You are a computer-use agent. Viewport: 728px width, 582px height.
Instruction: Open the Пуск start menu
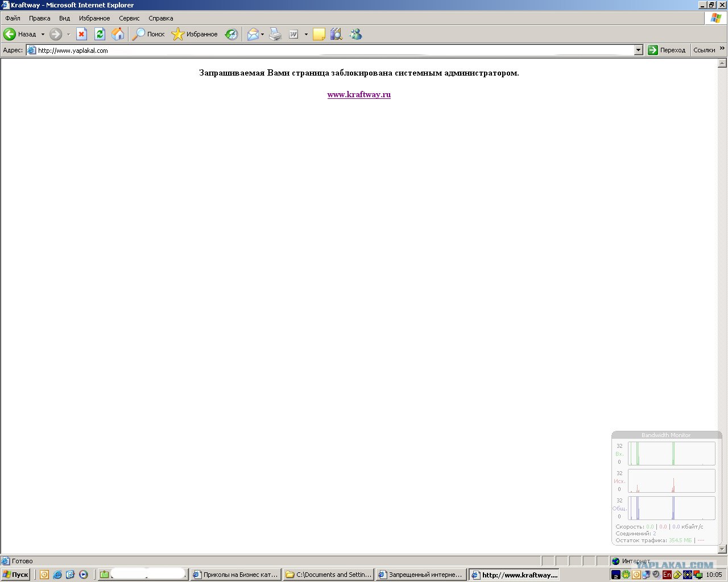tap(15, 575)
